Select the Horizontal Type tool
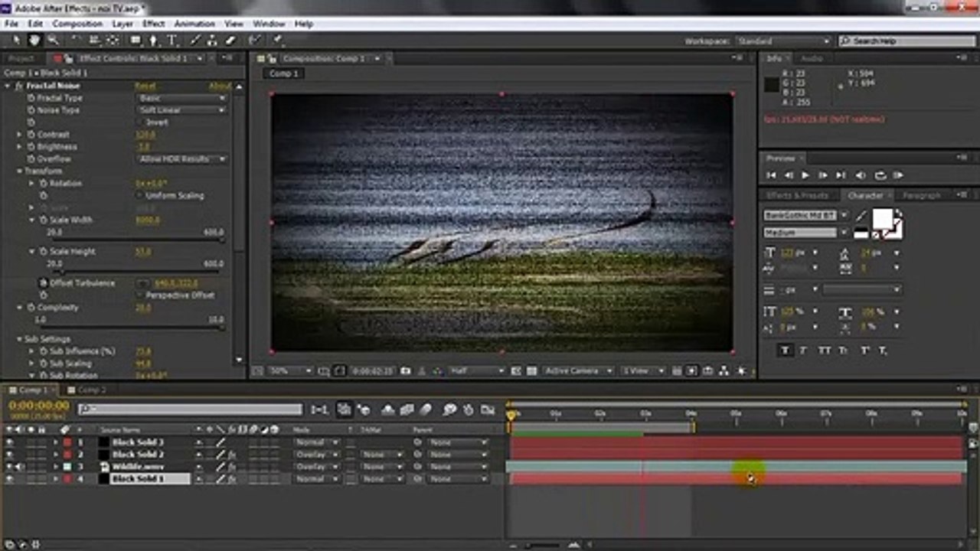The width and height of the screenshot is (980, 551). pyautogui.click(x=172, y=40)
